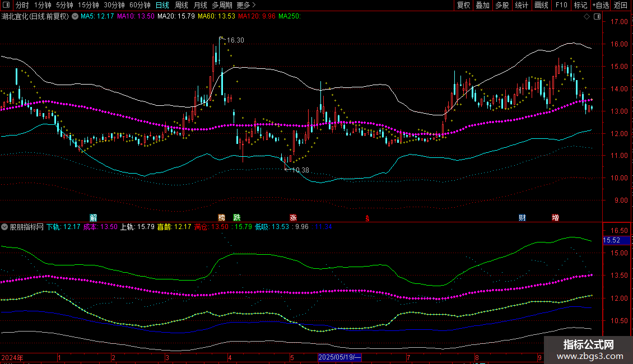633x364 pixels.
Task: Switch to 分时 intraday view
Action: (x=22, y=5)
